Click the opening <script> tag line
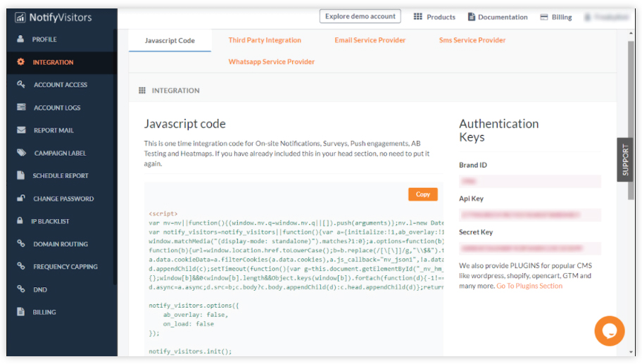The image size is (642, 364). (163, 213)
